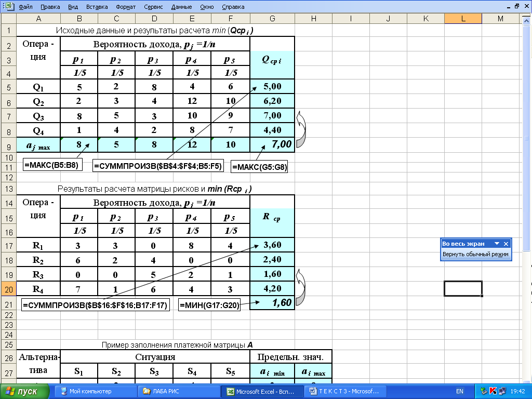Select title Результаты расчета матрицы рисков
532x399 pixels.
point(154,189)
